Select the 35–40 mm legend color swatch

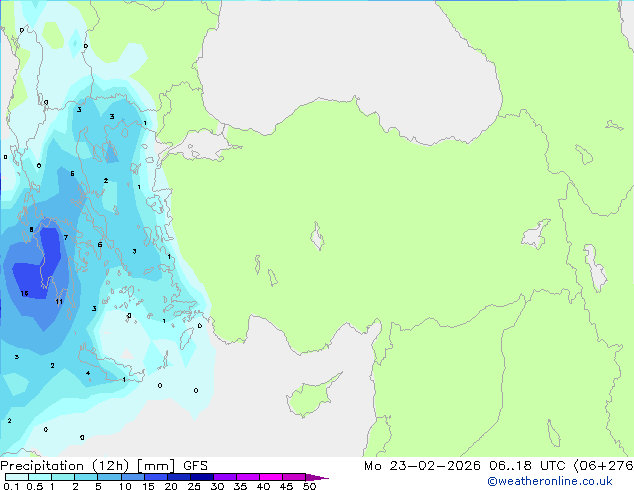click(247, 477)
